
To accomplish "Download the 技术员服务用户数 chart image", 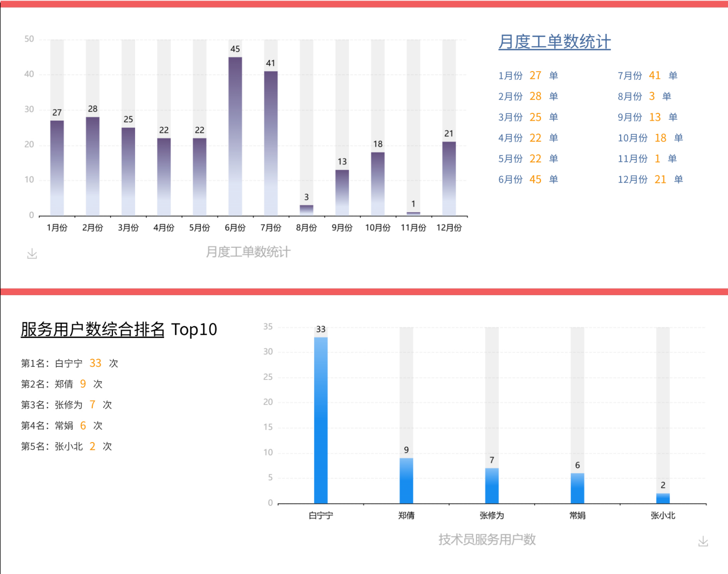I will point(703,541).
